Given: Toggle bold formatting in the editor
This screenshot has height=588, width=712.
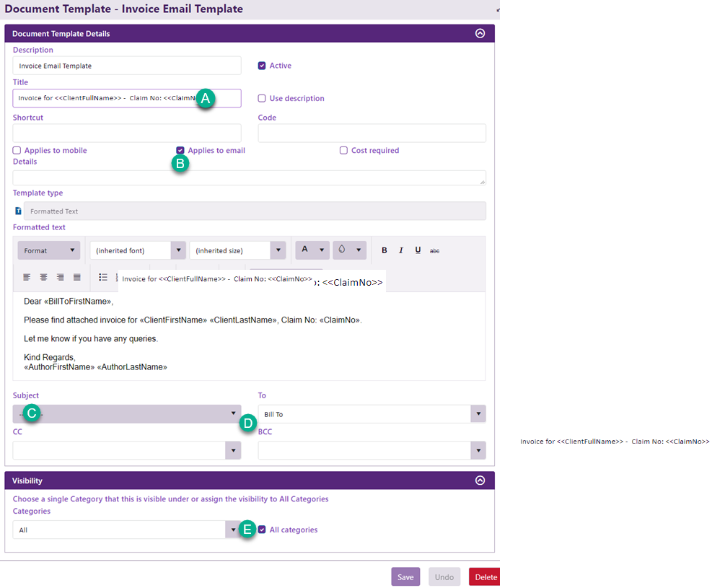Looking at the screenshot, I should point(384,250).
